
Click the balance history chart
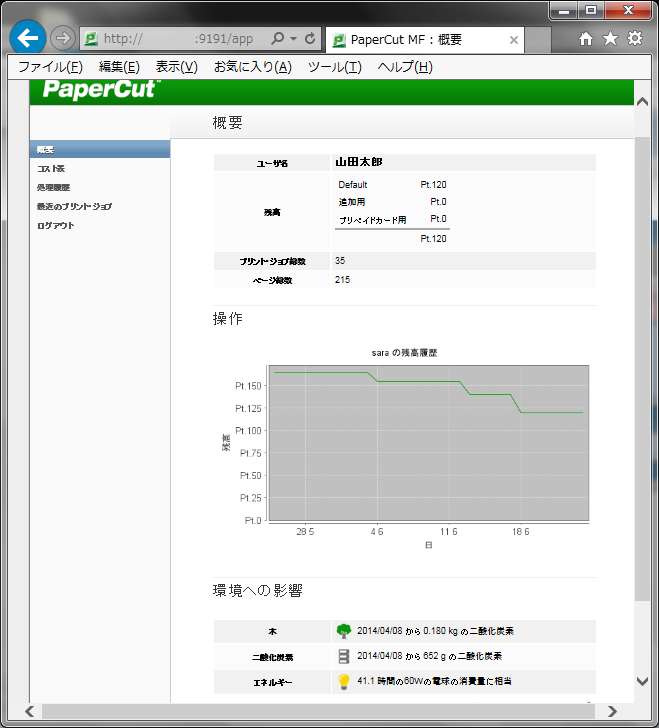click(x=429, y=443)
